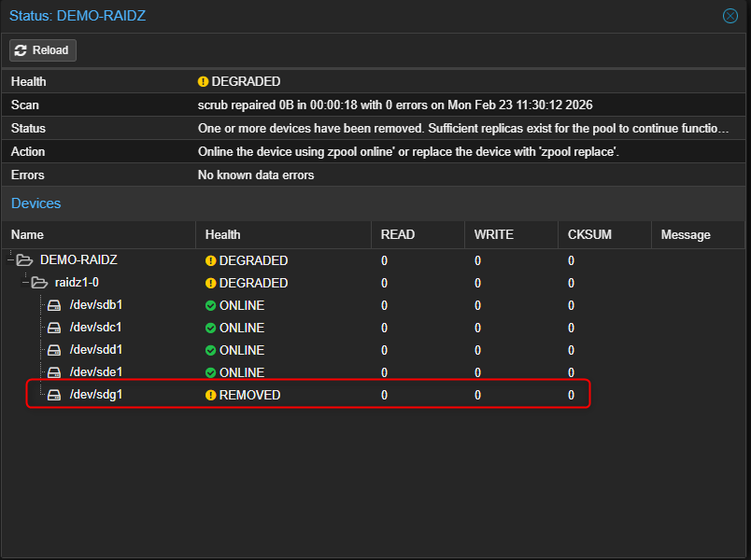751x560 pixels.
Task: Click the warning icon beside DEGRADED Health
Action: click(x=202, y=81)
